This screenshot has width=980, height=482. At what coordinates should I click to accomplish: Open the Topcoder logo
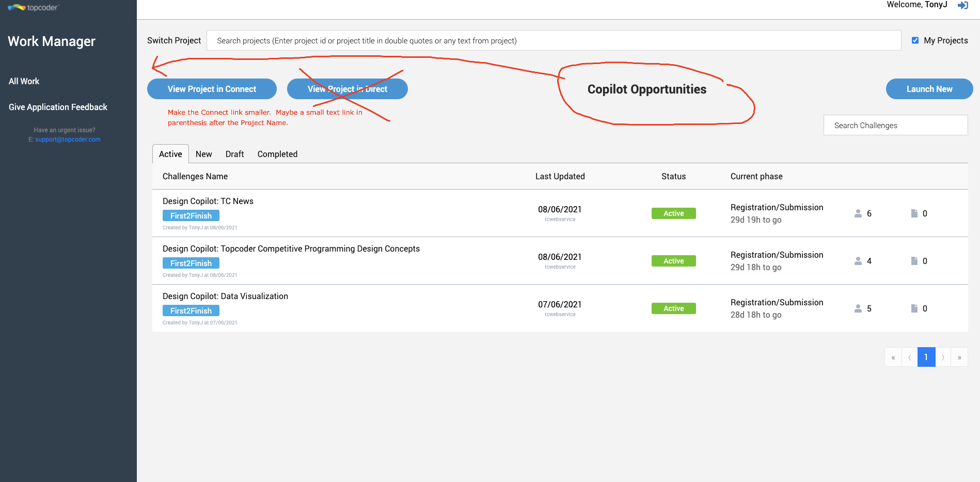pos(33,7)
